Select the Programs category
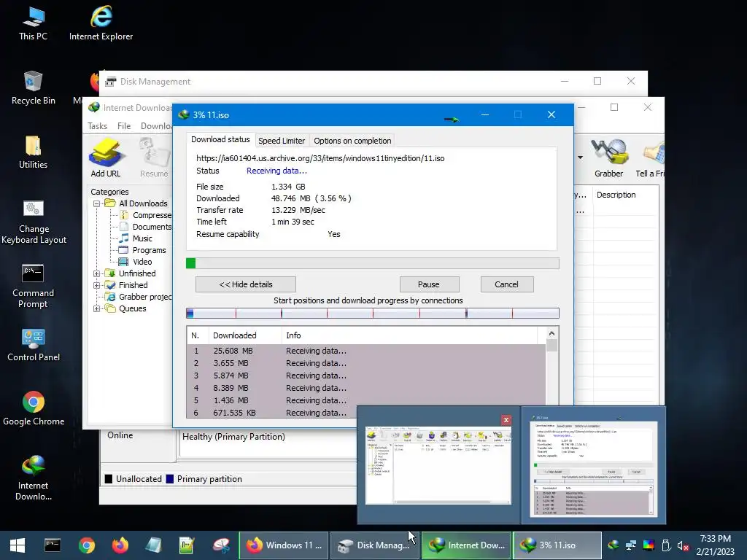 pyautogui.click(x=149, y=250)
